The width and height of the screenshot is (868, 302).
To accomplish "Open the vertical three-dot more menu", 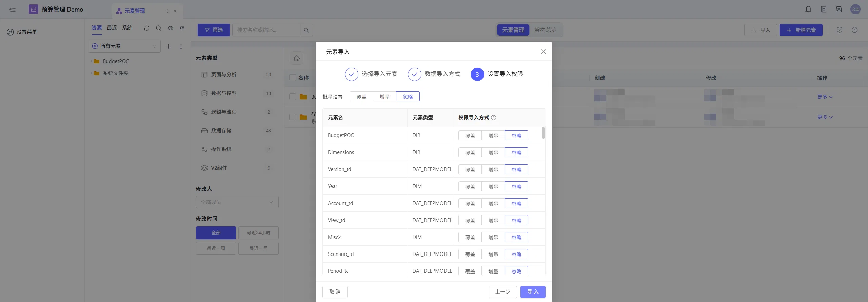I will [181, 46].
